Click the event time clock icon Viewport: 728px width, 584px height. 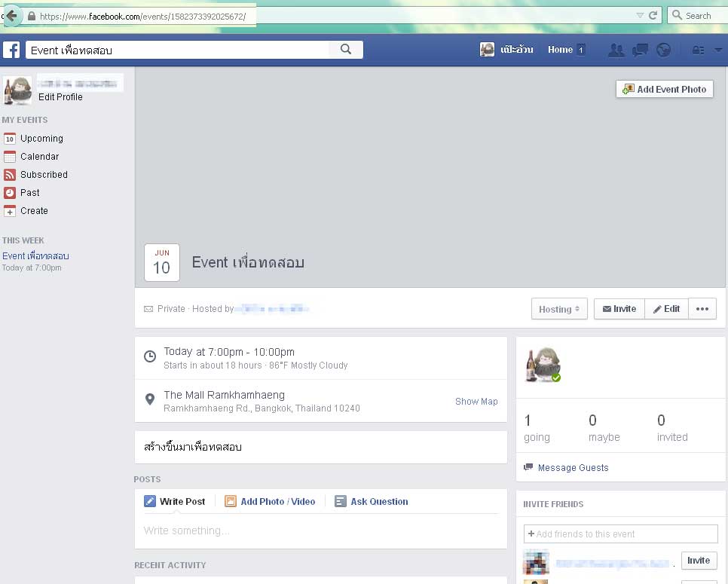click(150, 356)
